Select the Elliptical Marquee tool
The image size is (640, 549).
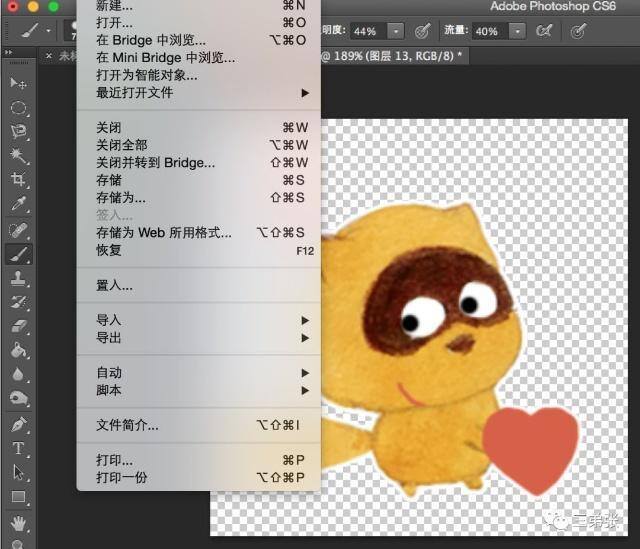point(18,108)
